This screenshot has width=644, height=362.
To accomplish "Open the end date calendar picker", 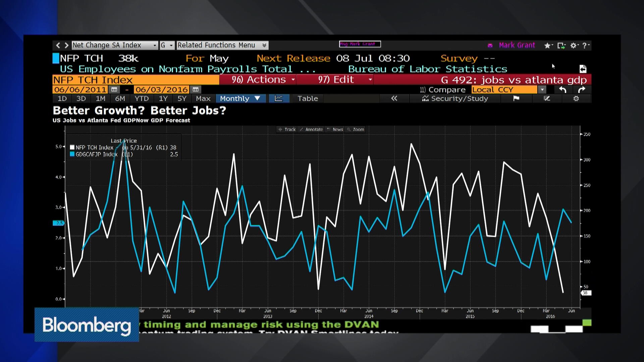I will coord(196,89).
